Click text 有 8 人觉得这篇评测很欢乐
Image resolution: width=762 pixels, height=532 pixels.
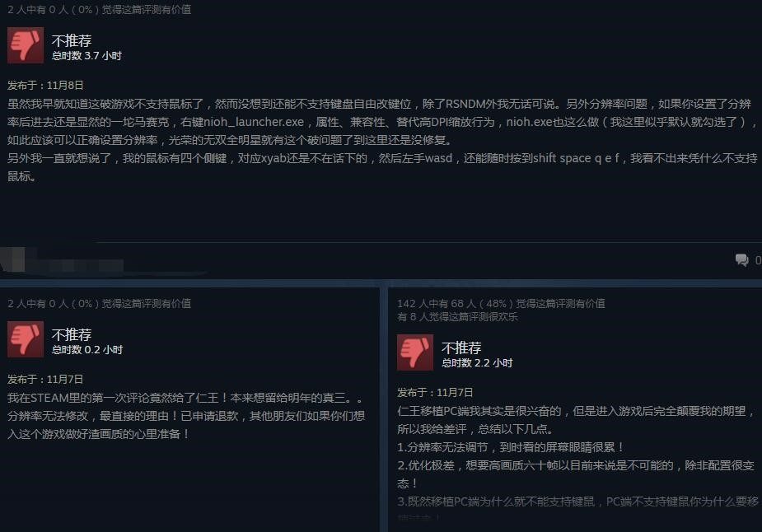[x=457, y=317]
